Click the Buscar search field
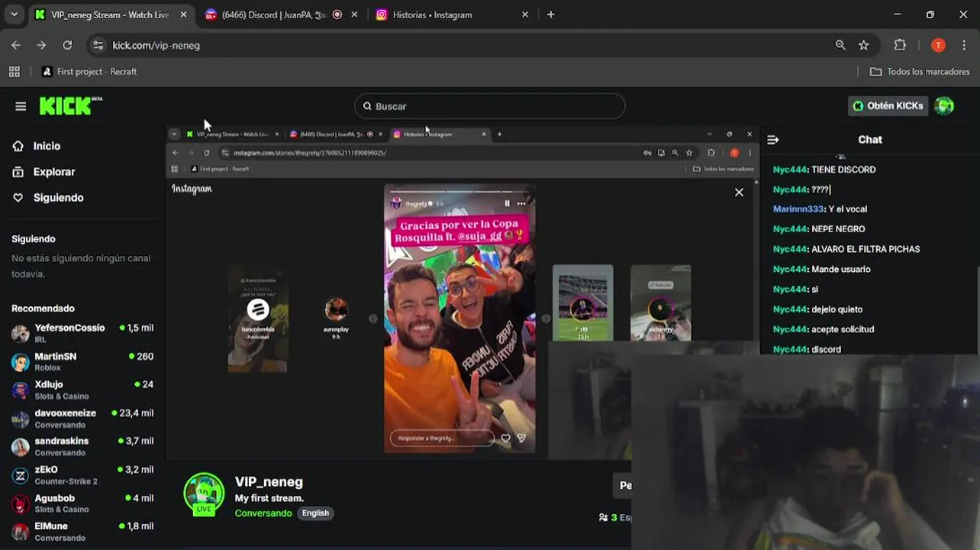The width and height of the screenshot is (980, 550). pyautogui.click(x=490, y=106)
